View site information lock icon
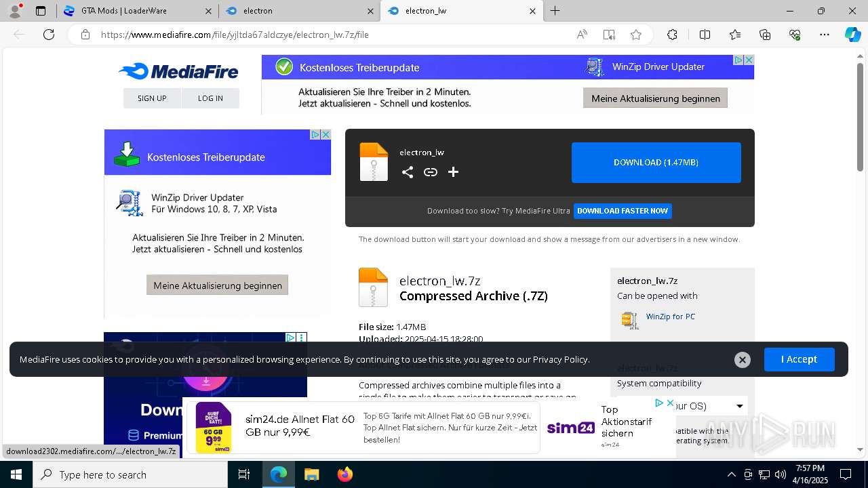Image resolution: width=868 pixels, height=488 pixels. pyautogui.click(x=85, y=35)
